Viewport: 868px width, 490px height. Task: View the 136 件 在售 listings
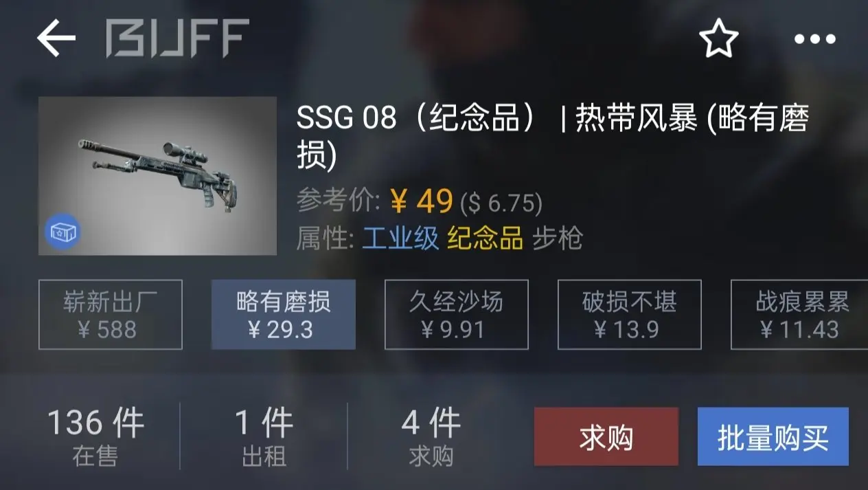click(95, 437)
